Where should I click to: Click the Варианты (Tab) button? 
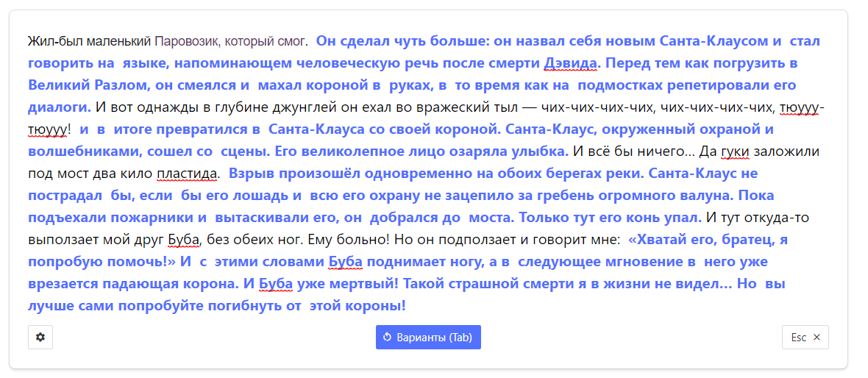click(428, 337)
